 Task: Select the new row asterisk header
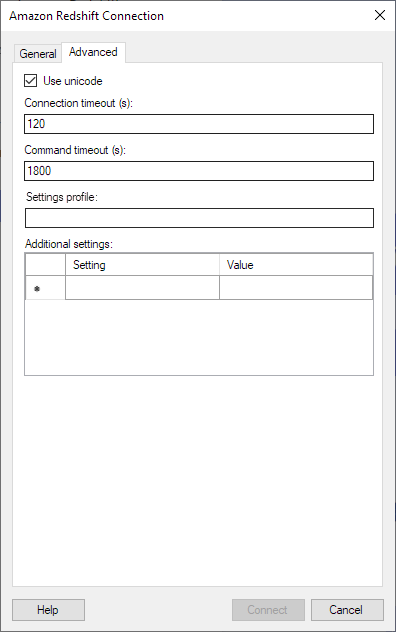(x=45, y=288)
